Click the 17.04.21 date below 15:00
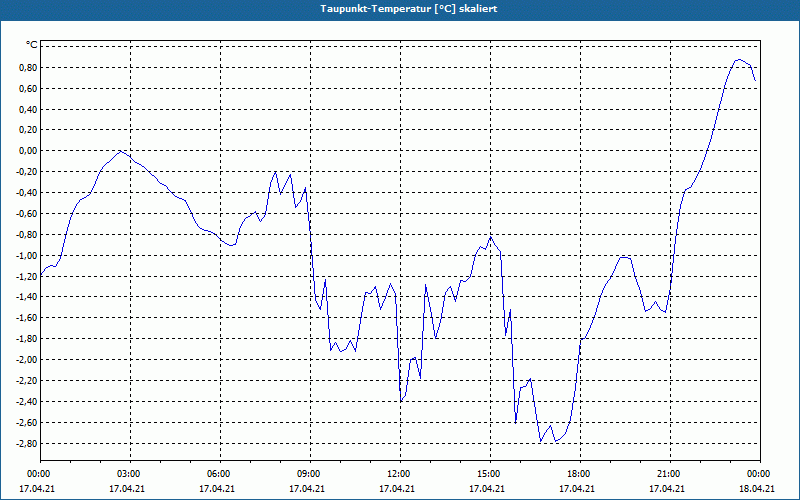 point(487,489)
